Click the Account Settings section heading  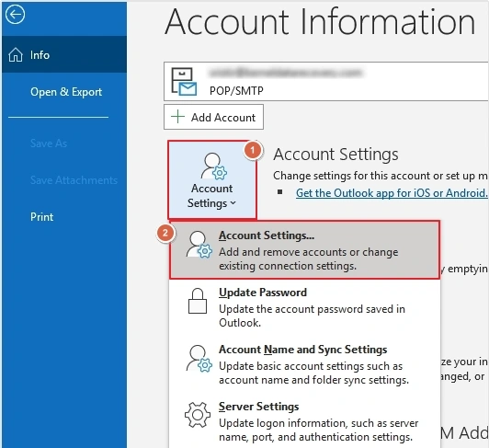pyautogui.click(x=335, y=155)
